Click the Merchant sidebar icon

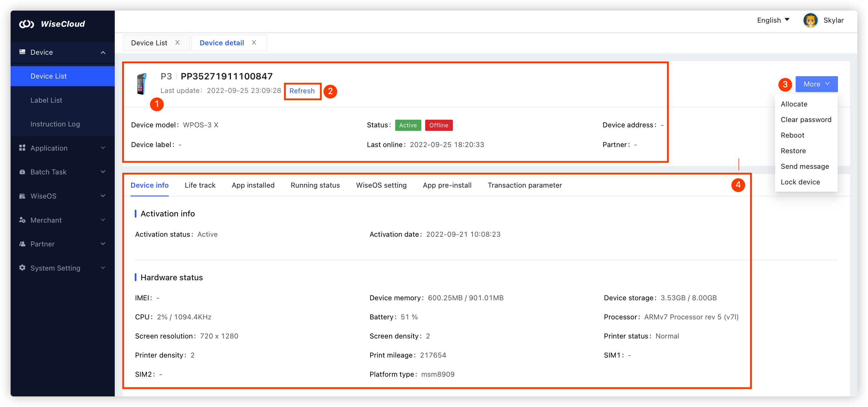(x=22, y=220)
